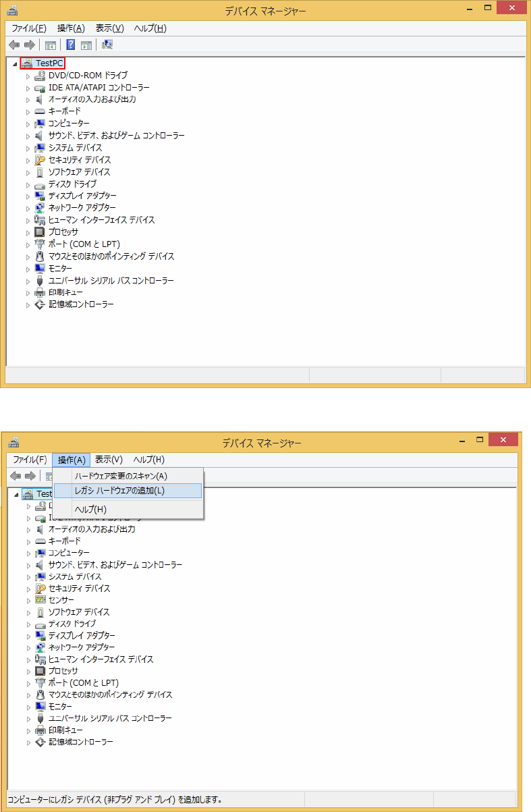Click セキュリティ デバイス key icon, upper window

pyautogui.click(x=40, y=160)
